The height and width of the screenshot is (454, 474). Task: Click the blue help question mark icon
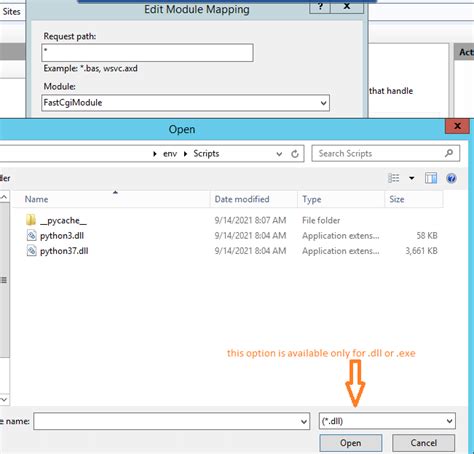pos(451,178)
